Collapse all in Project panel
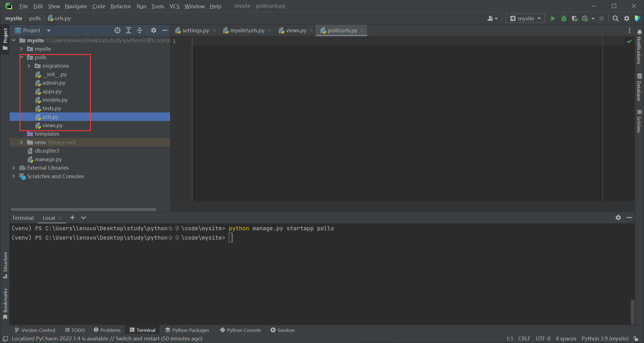This screenshot has width=644, height=343. coord(140,30)
